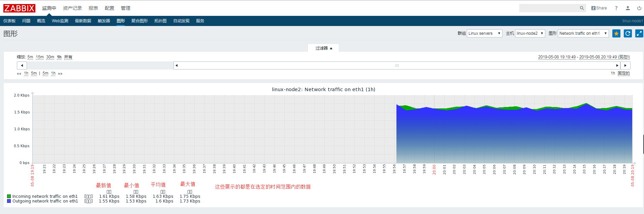This screenshot has height=214, width=644.
Task: Click the far-right time scroll arrow
Action: [625, 65]
